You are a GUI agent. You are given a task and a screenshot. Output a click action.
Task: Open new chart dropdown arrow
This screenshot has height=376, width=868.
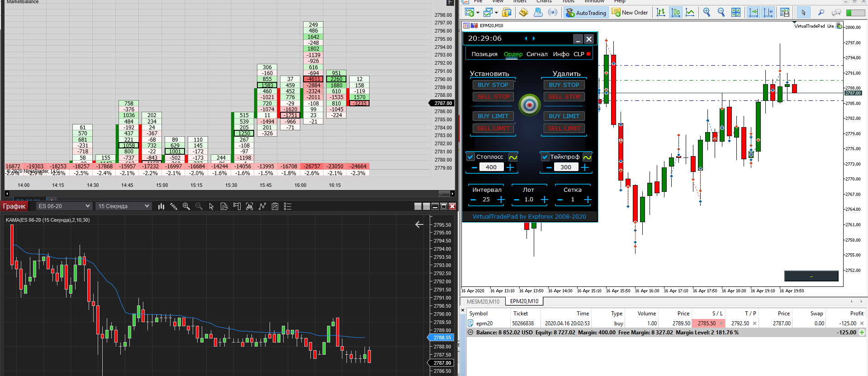tap(478, 13)
